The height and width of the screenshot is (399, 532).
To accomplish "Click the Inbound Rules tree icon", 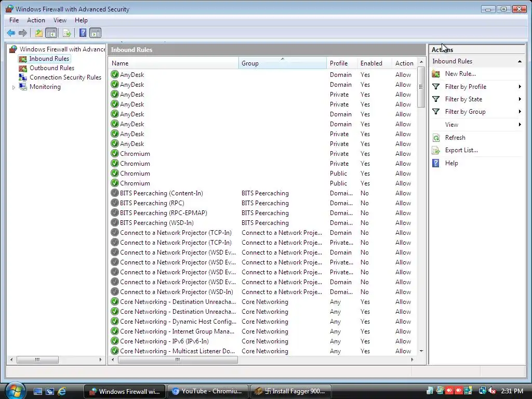I will [x=23, y=59].
